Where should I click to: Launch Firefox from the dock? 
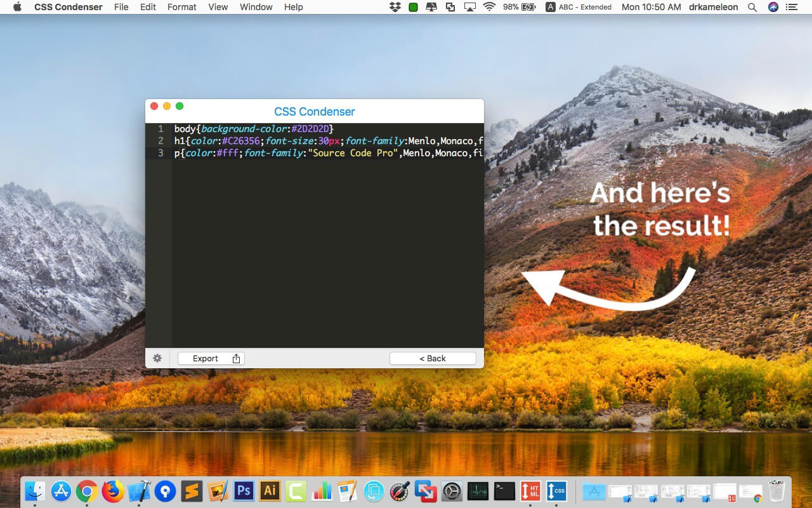coord(114,491)
